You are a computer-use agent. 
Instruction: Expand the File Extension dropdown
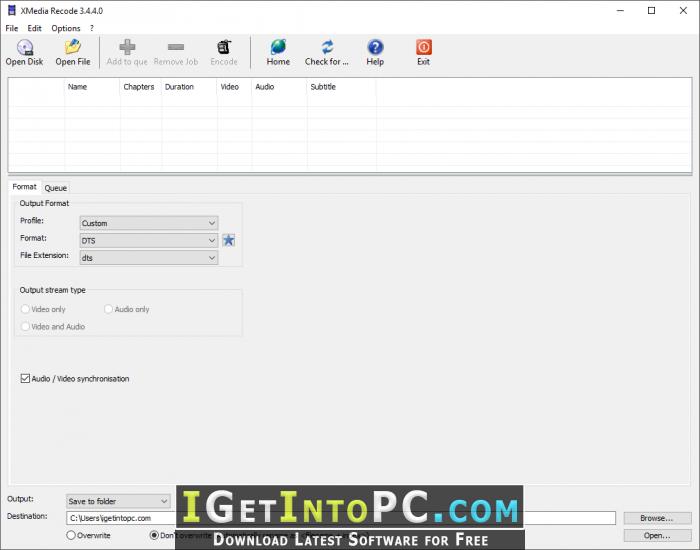click(149, 258)
